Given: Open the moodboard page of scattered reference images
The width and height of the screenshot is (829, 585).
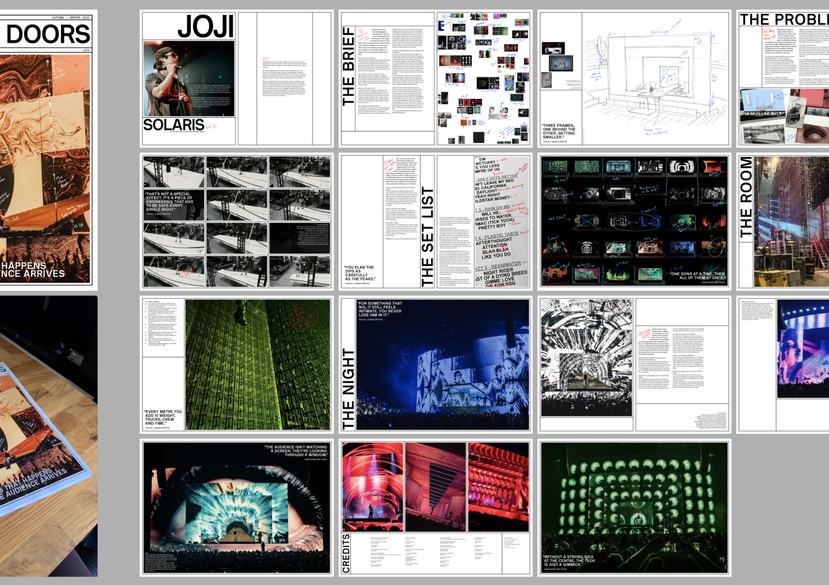Looking at the screenshot, I should 483,78.
